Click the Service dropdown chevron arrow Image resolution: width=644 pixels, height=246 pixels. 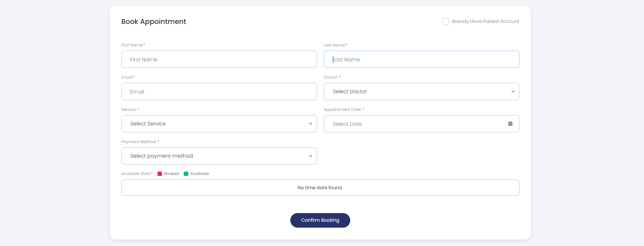(x=310, y=124)
